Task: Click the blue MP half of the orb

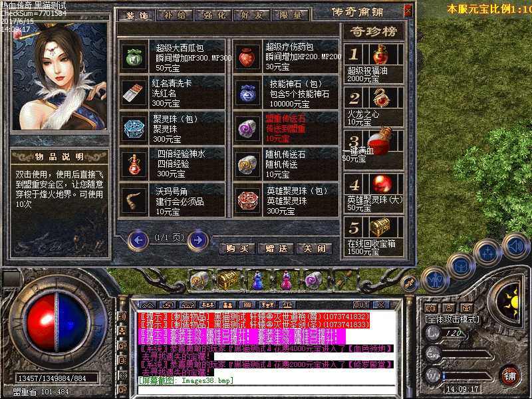Action: pyautogui.click(x=72, y=323)
